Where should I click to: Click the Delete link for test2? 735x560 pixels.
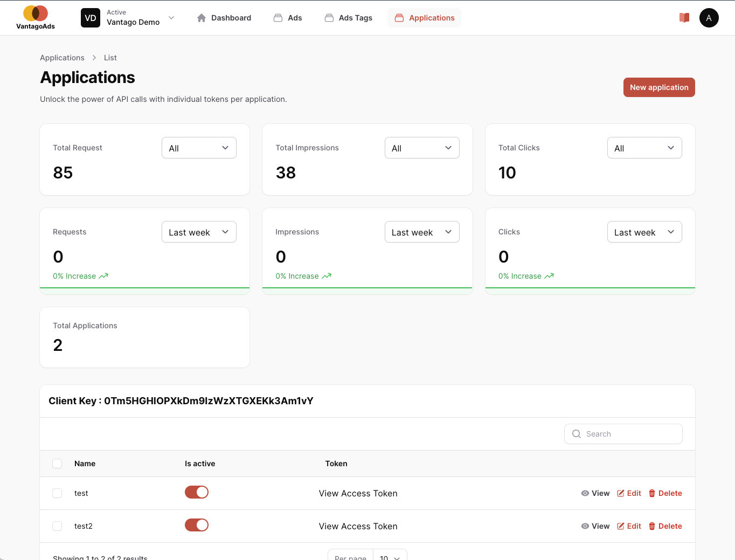tap(665, 526)
